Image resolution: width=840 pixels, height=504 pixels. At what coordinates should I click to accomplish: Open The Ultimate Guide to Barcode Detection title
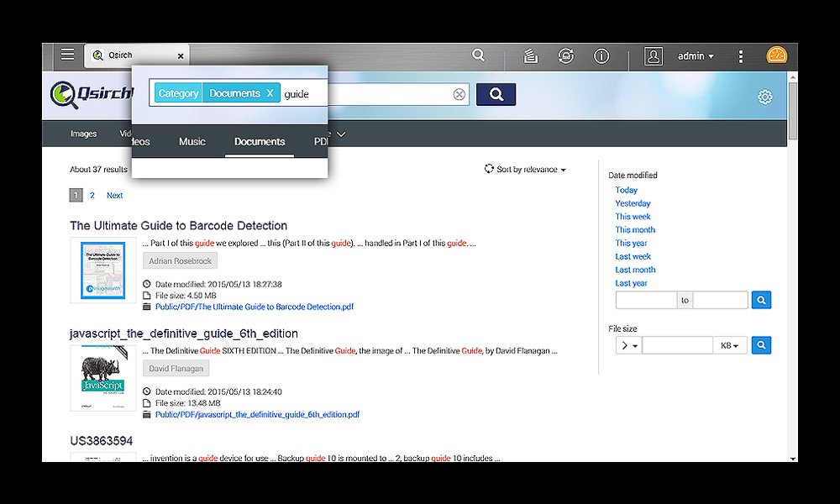[178, 225]
